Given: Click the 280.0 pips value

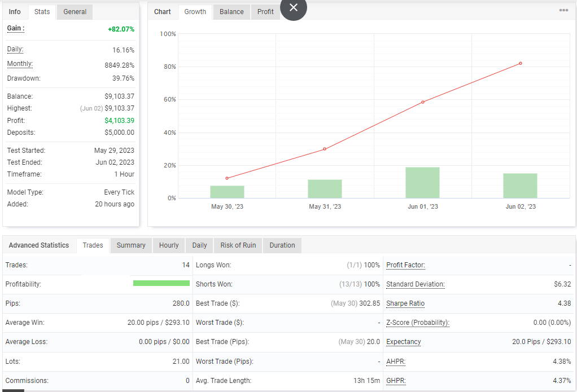Looking at the screenshot, I should tap(181, 303).
